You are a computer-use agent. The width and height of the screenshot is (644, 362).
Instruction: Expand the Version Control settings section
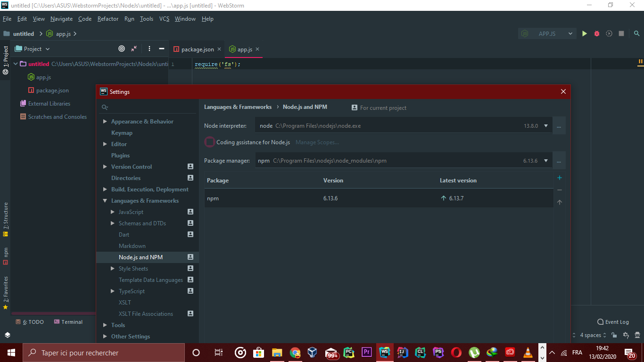tap(105, 167)
